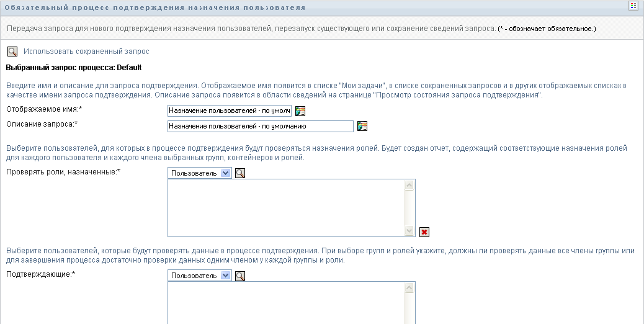Click scroll up arrow in Проверять роли list
The width and height of the screenshot is (644, 324).
409,185
